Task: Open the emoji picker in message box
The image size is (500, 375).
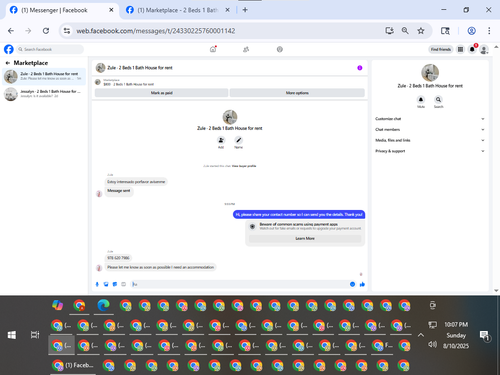Action: 352,284
